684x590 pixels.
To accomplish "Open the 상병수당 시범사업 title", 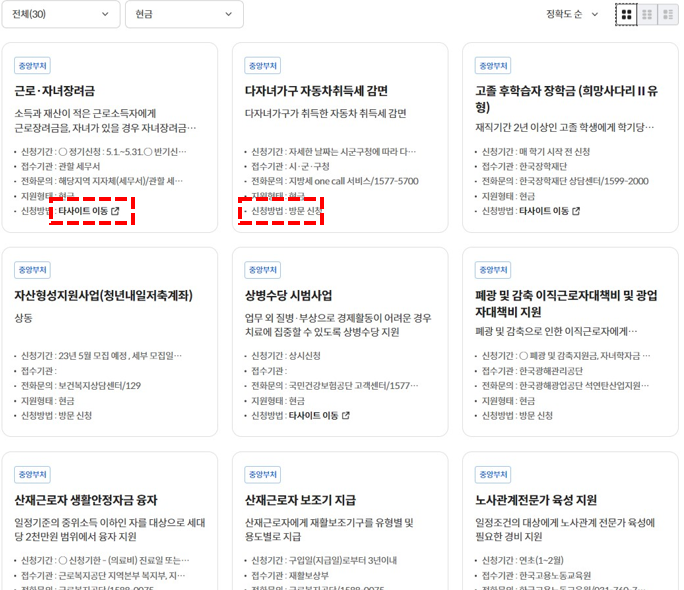I will pyautogui.click(x=288, y=295).
